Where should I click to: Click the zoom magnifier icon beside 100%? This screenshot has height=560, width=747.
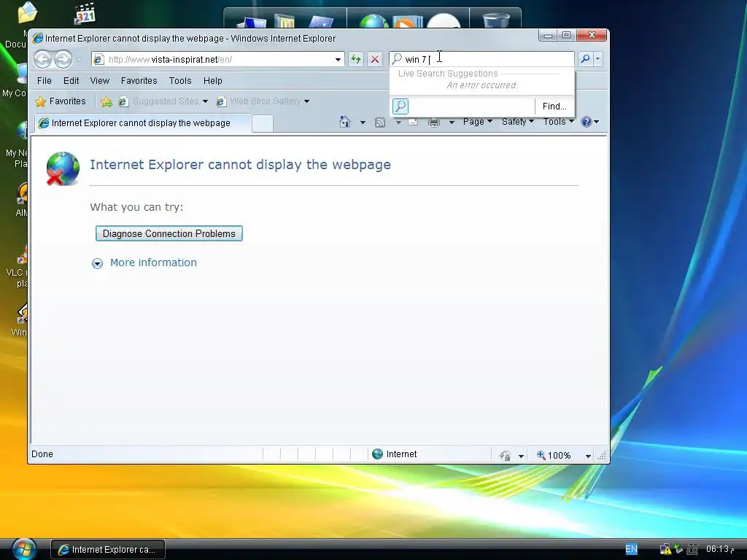coord(541,455)
